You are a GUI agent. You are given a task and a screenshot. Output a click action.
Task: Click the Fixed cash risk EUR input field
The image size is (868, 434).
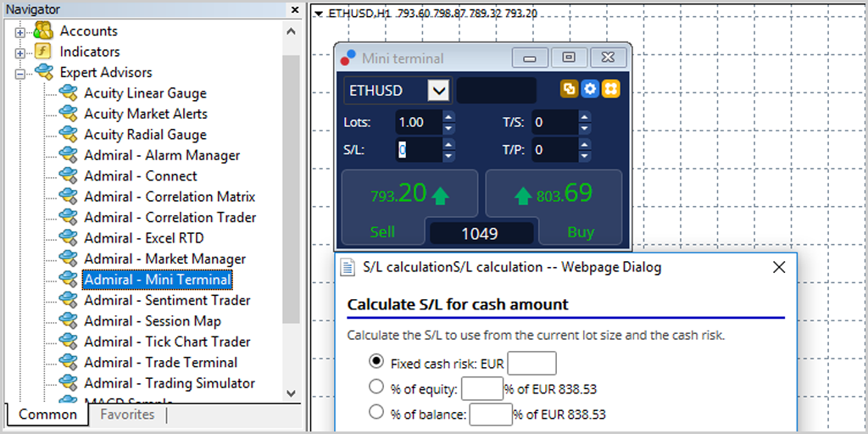pos(532,363)
